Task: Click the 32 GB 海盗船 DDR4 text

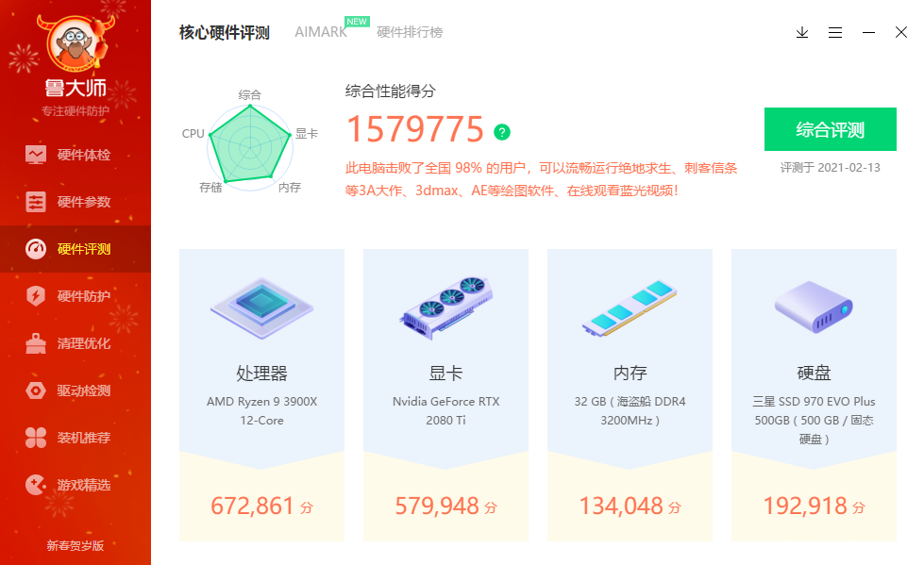Action: point(630,410)
